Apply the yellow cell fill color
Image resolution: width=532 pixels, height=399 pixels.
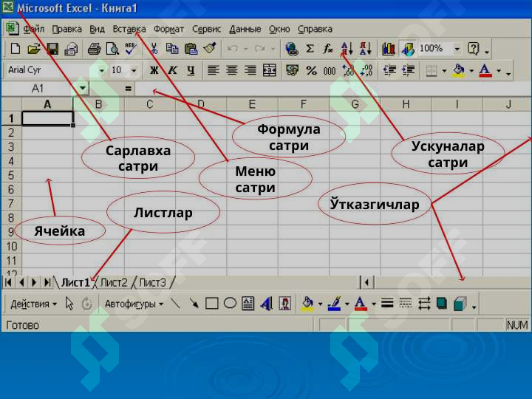(x=459, y=70)
